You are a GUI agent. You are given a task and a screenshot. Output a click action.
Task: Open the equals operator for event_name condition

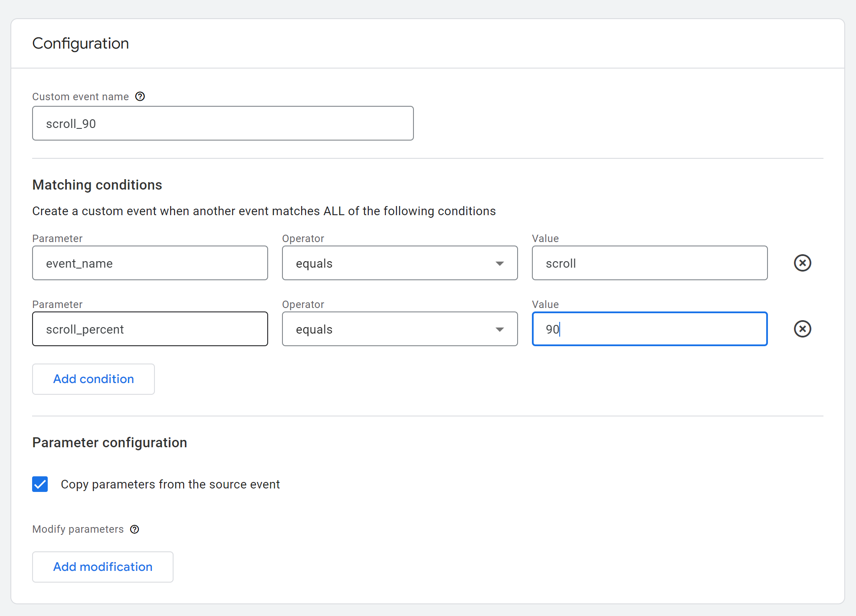click(x=390, y=263)
